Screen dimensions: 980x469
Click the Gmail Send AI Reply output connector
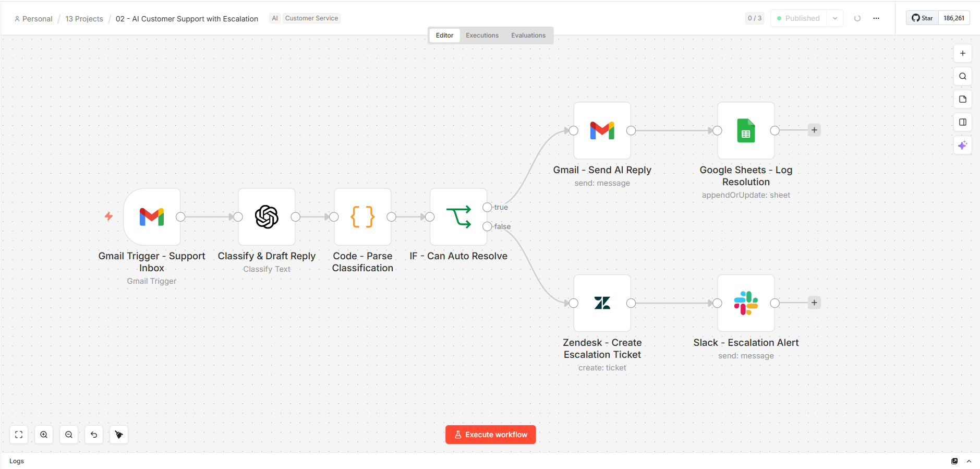coord(631,130)
